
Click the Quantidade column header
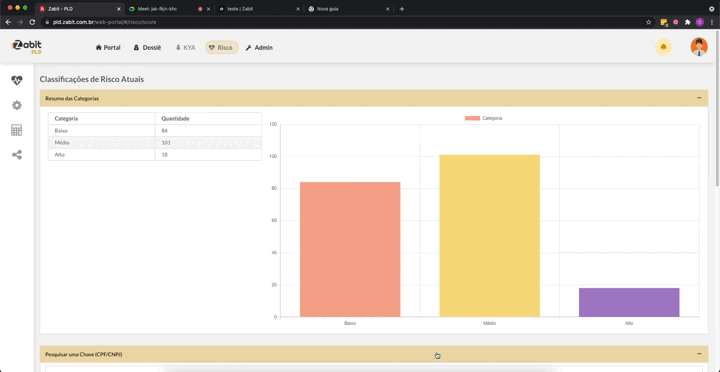(x=208, y=118)
